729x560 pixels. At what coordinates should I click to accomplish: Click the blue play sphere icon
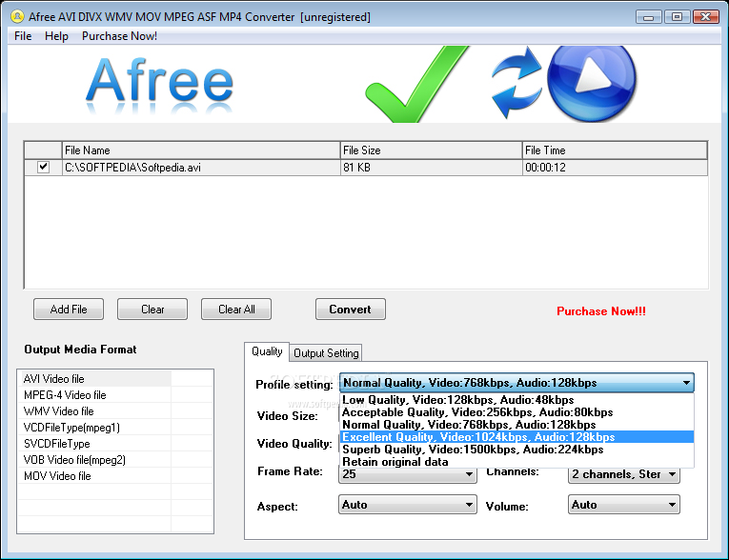click(592, 84)
